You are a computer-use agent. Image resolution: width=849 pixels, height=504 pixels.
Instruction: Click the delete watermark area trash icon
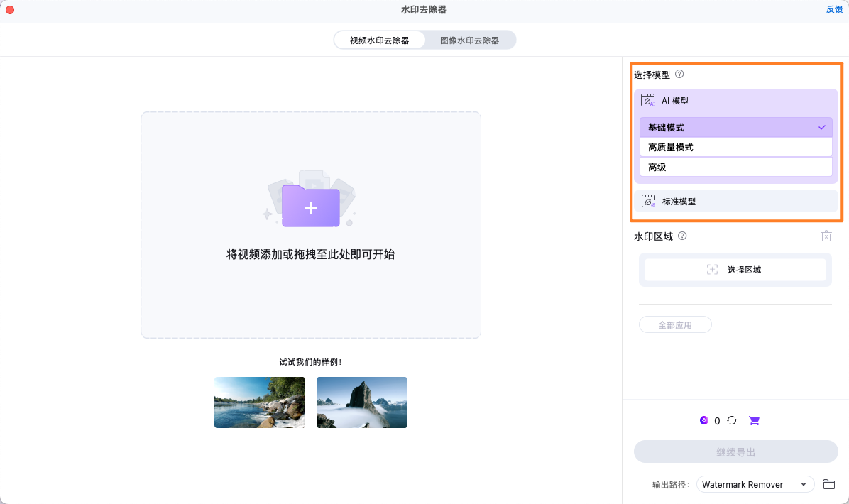(x=826, y=235)
